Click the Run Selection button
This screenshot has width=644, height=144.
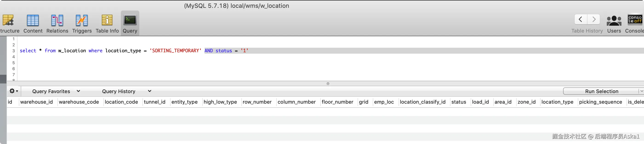tap(601, 91)
